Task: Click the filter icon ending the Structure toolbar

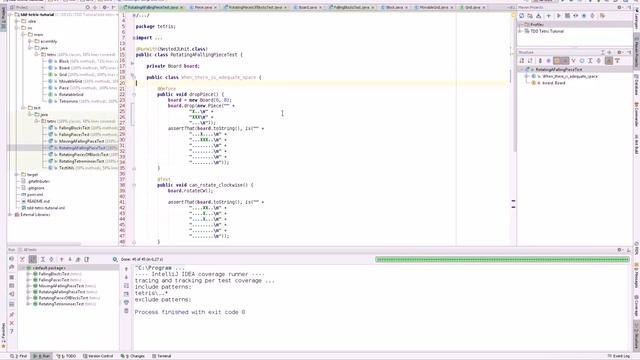Action: [x=617, y=61]
